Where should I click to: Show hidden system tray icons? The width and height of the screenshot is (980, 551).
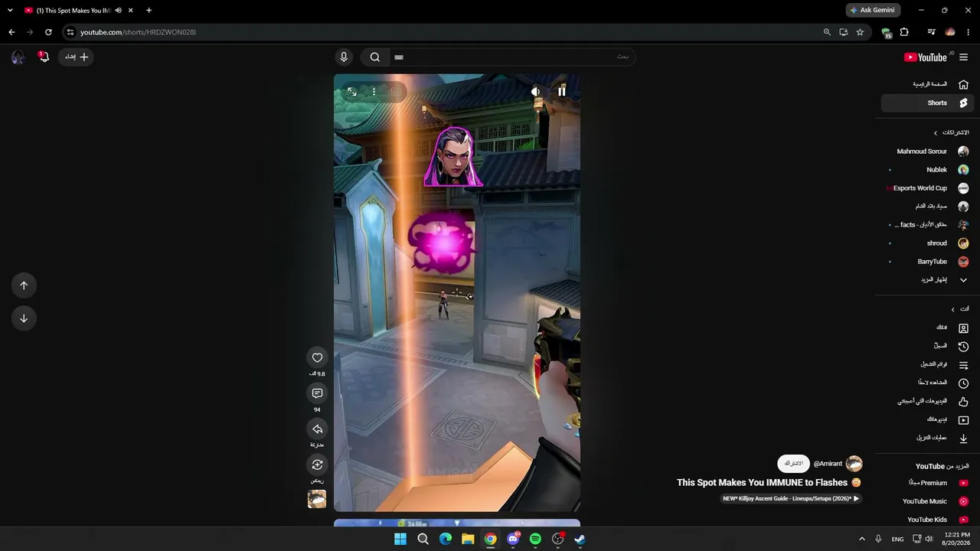tap(861, 539)
